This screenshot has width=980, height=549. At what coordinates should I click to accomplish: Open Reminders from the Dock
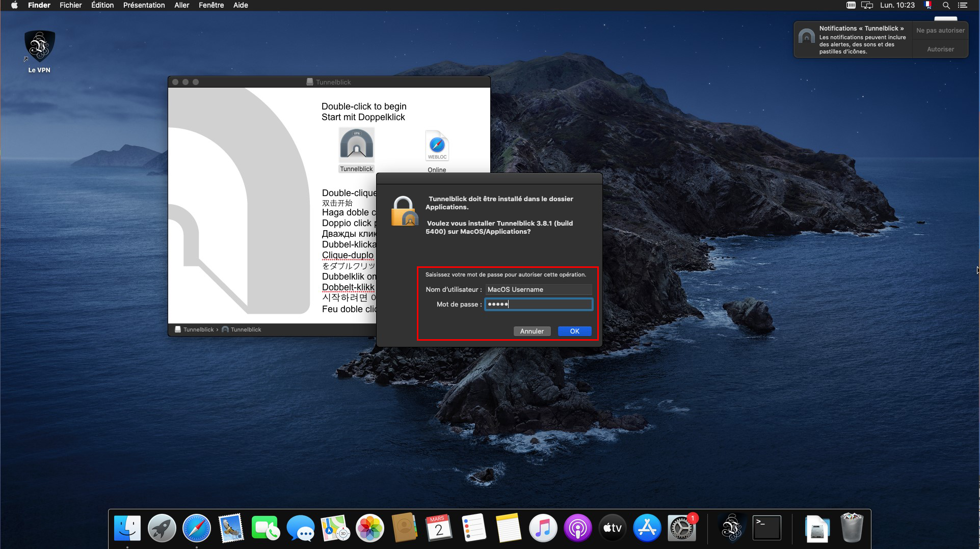(473, 528)
